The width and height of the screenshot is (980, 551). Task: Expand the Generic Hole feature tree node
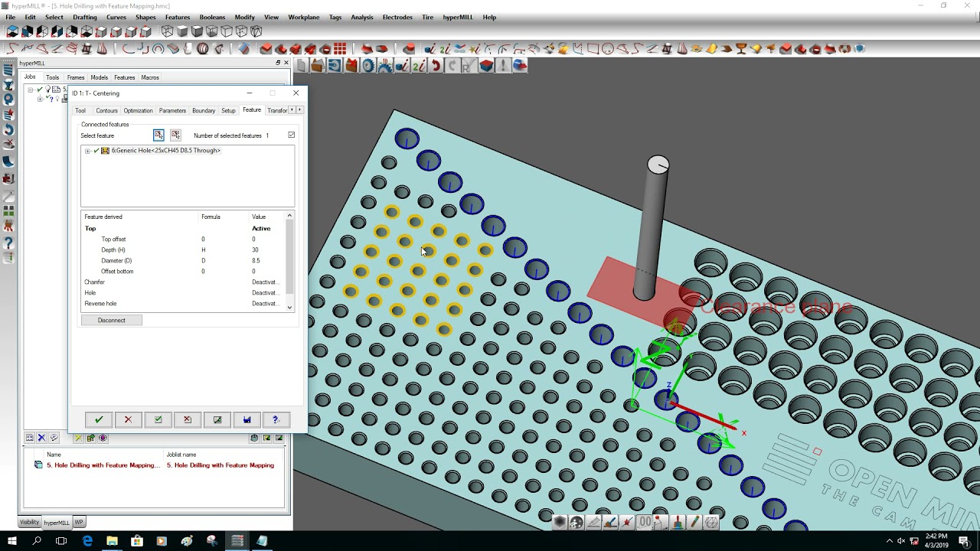87,151
